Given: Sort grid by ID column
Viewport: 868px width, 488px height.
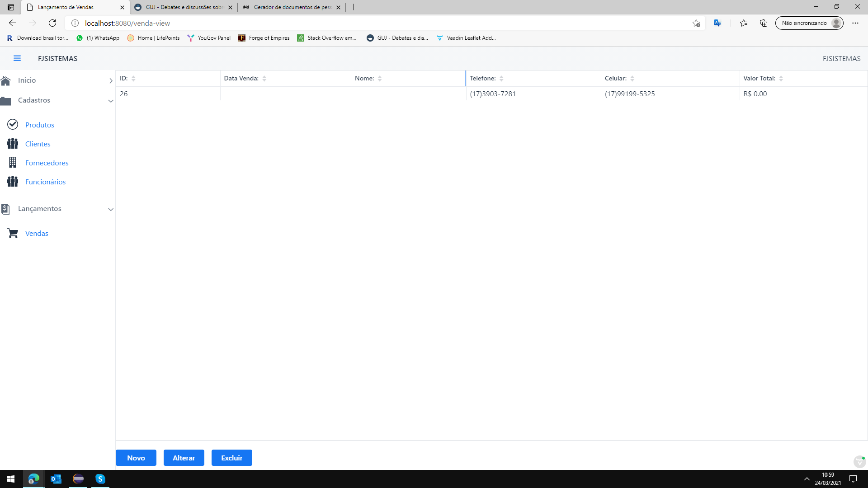Looking at the screenshot, I should tap(133, 79).
